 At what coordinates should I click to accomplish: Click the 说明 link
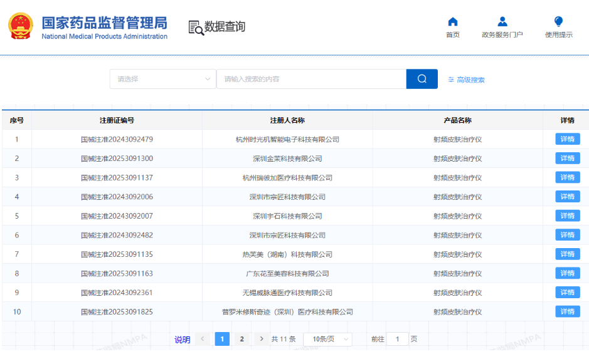pyautogui.click(x=182, y=340)
